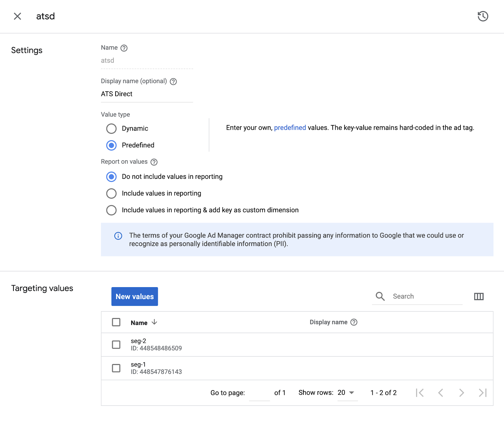This screenshot has height=421, width=504.
Task: Click the Go to page input field
Action: click(259, 393)
